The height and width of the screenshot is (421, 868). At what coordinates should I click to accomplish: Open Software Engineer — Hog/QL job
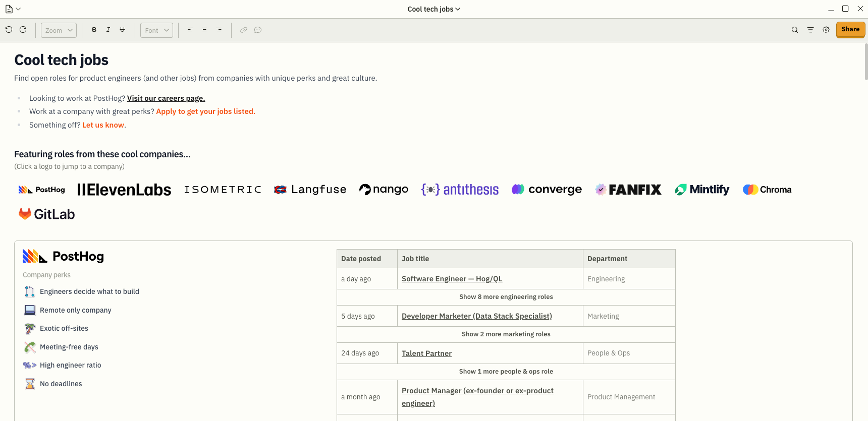452,279
